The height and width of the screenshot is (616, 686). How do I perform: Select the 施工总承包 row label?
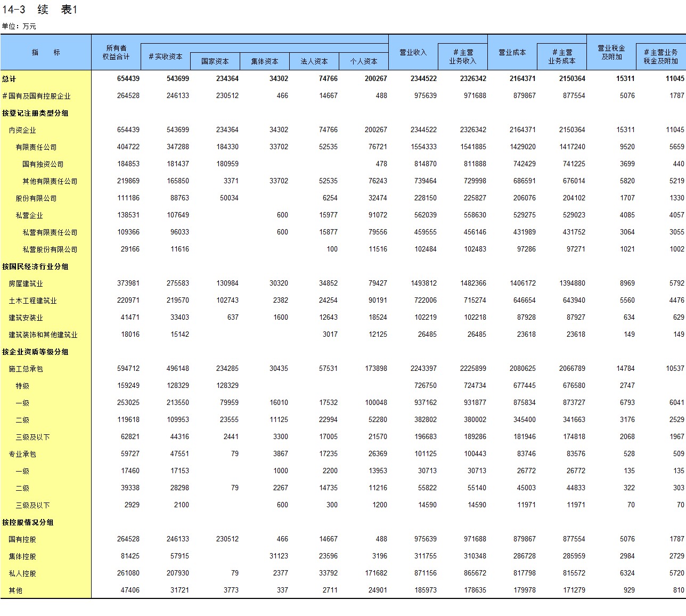(x=26, y=369)
